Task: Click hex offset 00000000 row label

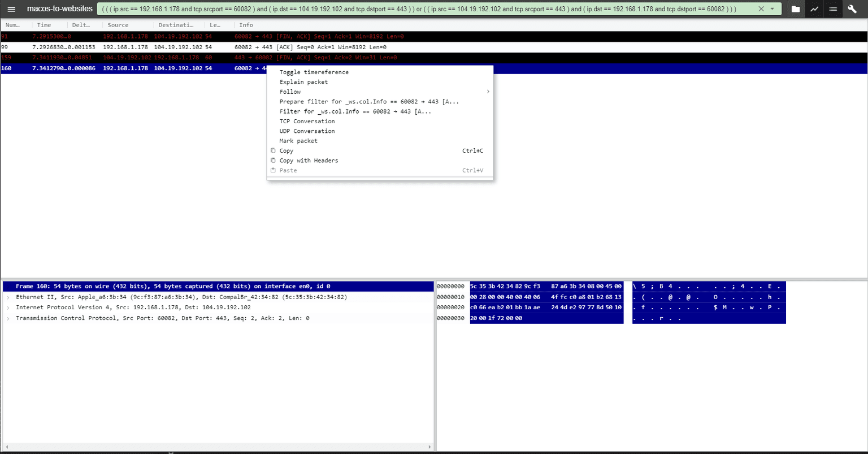Action: tap(450, 286)
